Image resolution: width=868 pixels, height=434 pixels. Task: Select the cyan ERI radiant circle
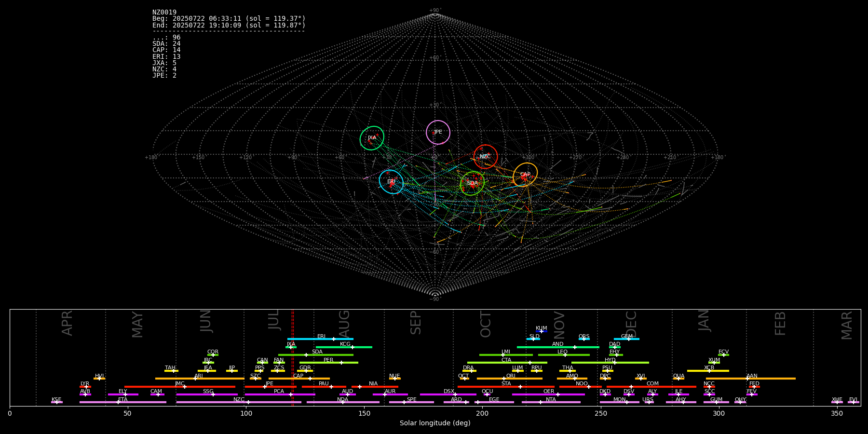[391, 182]
